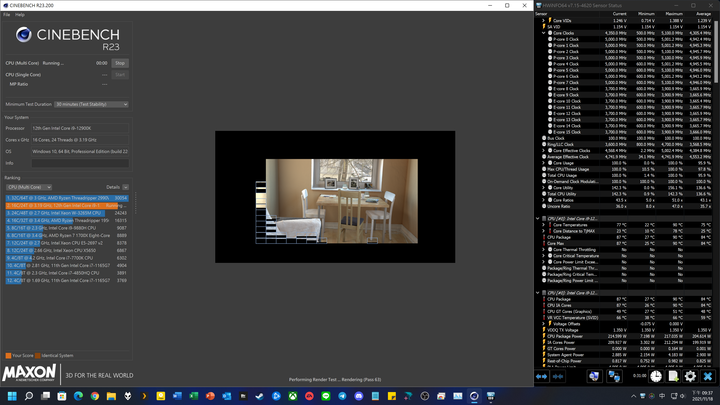Select the Intel Core i7-7700K ranking row

tap(67, 258)
